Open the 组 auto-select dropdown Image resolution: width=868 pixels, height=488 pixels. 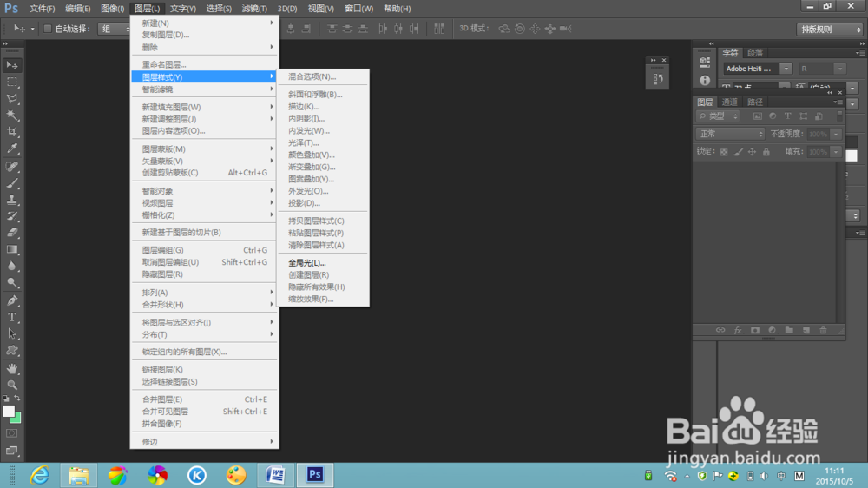click(x=115, y=29)
